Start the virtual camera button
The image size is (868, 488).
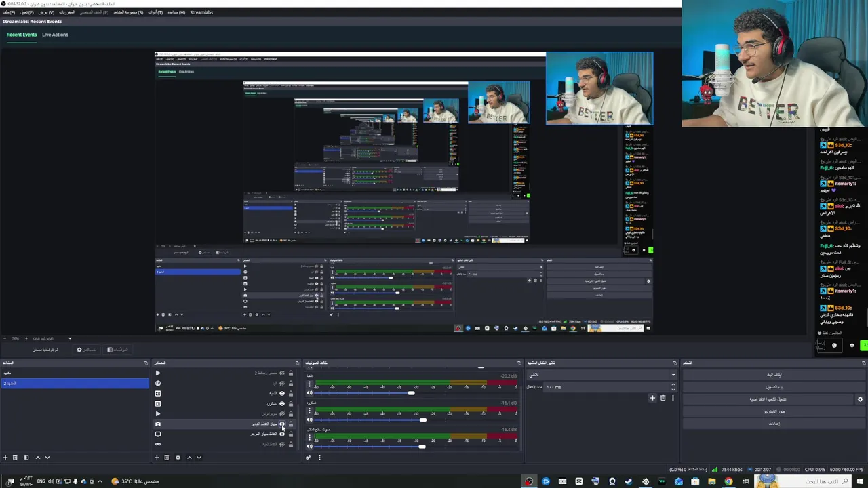768,399
